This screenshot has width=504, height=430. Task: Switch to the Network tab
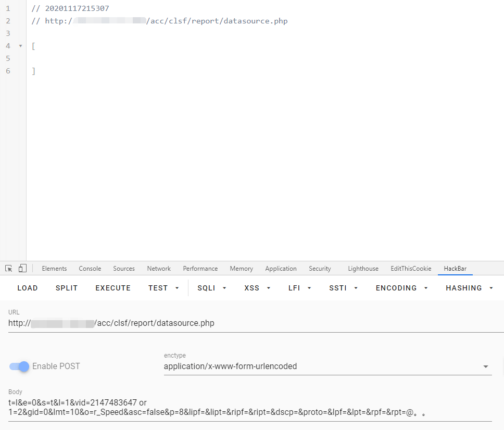tap(159, 269)
